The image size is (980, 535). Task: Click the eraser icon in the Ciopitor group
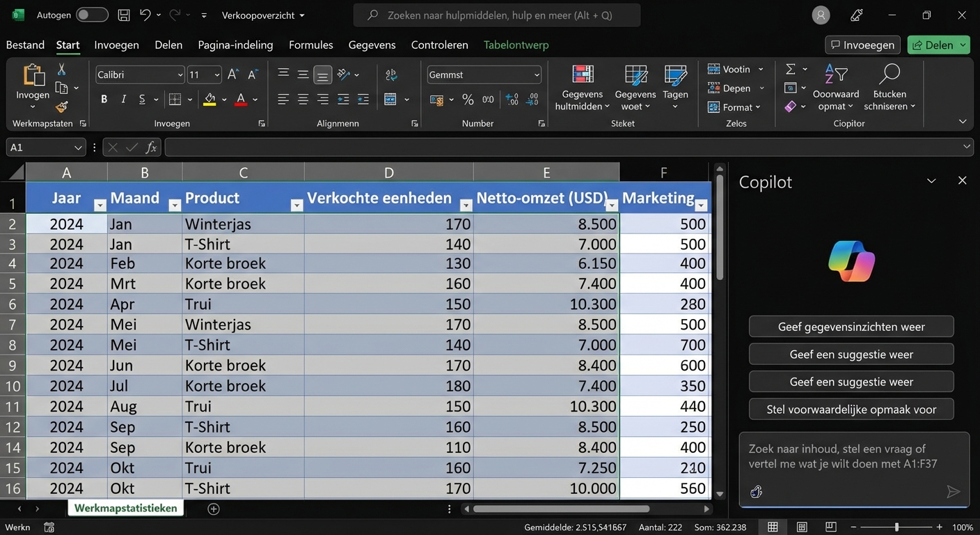(791, 107)
